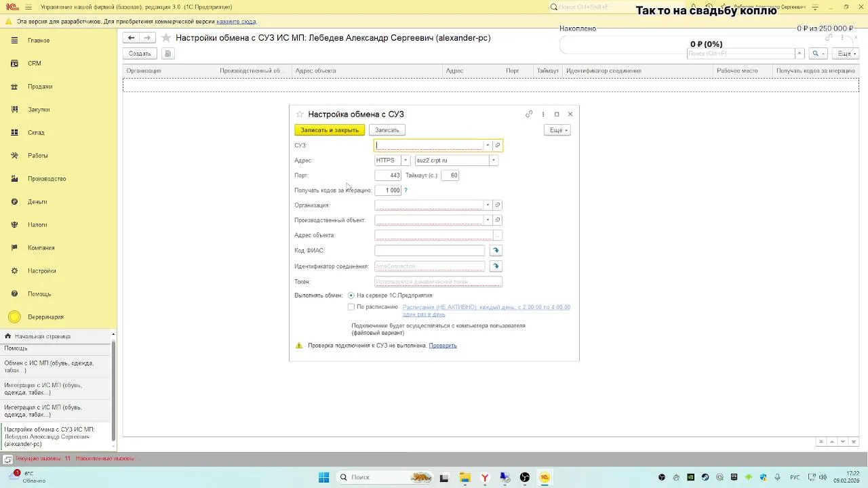Switch to the Начальная страница tab
The width and height of the screenshot is (868, 488).
pos(56,336)
